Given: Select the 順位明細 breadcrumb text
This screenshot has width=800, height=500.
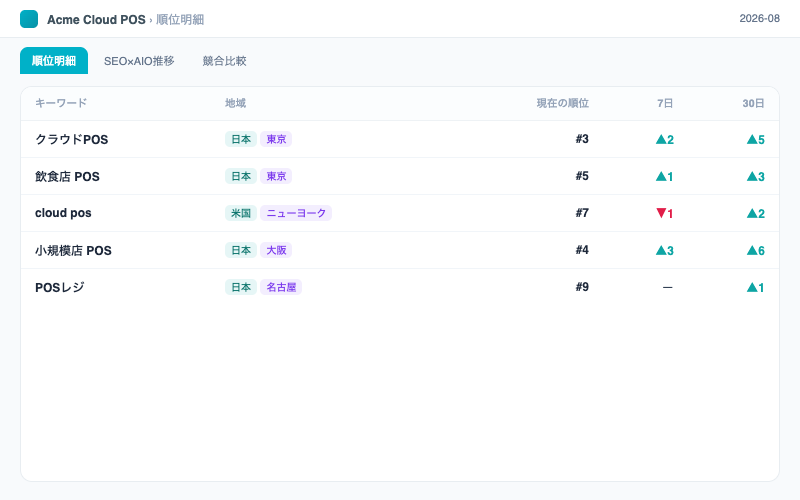Looking at the screenshot, I should pos(180,19).
